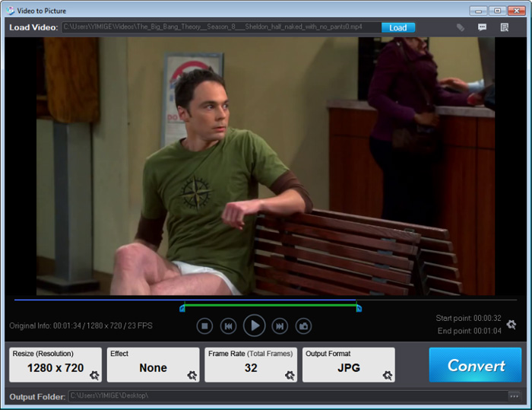
Task: Click the End point 00:01:04 text
Action: pyautogui.click(x=469, y=331)
